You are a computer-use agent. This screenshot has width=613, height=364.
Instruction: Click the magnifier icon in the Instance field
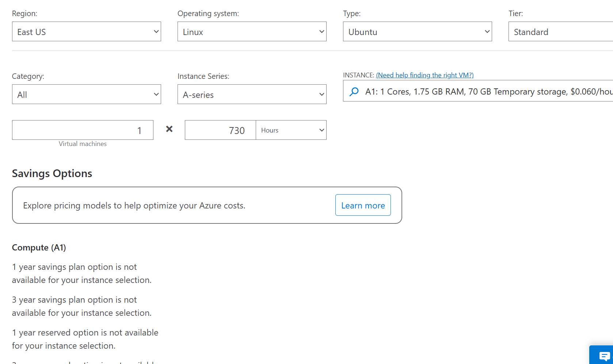coord(354,92)
